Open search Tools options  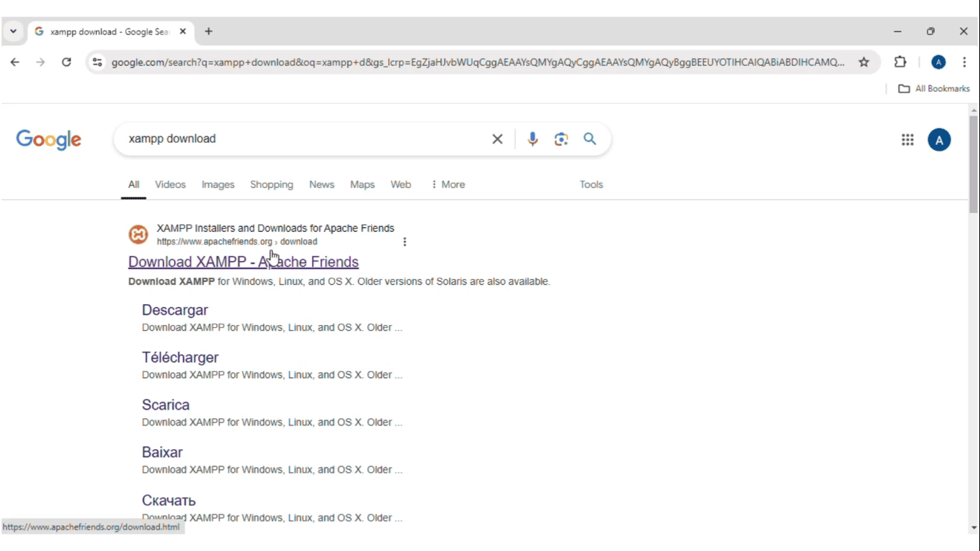[x=591, y=185]
